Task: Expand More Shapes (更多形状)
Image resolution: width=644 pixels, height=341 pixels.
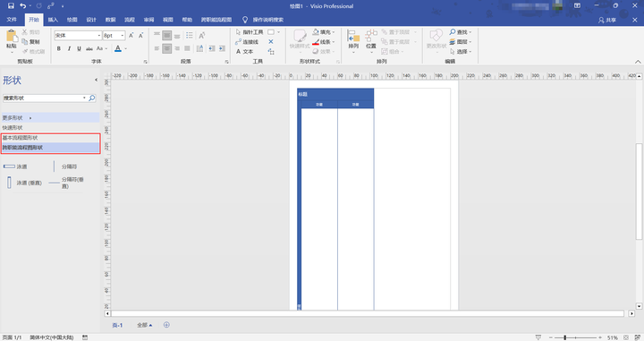Action: (x=50, y=118)
